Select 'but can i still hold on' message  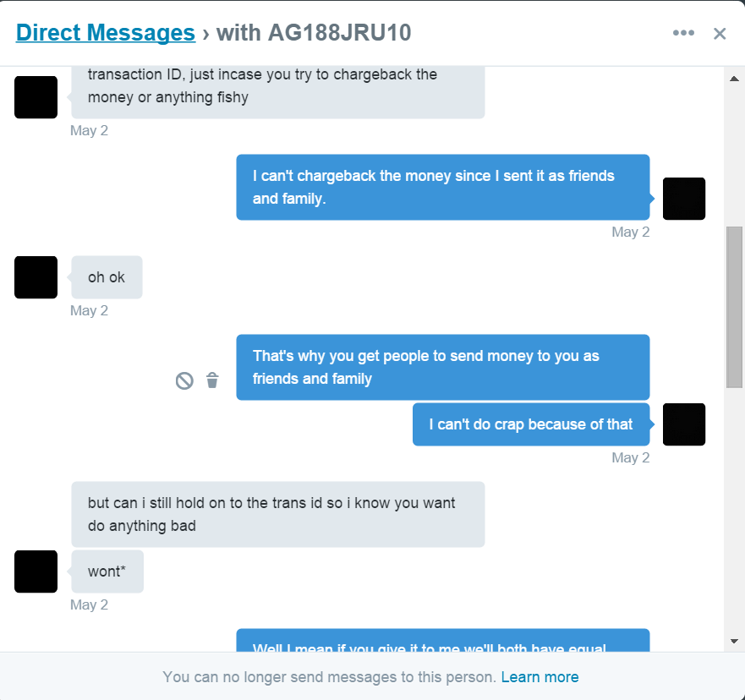click(x=278, y=514)
